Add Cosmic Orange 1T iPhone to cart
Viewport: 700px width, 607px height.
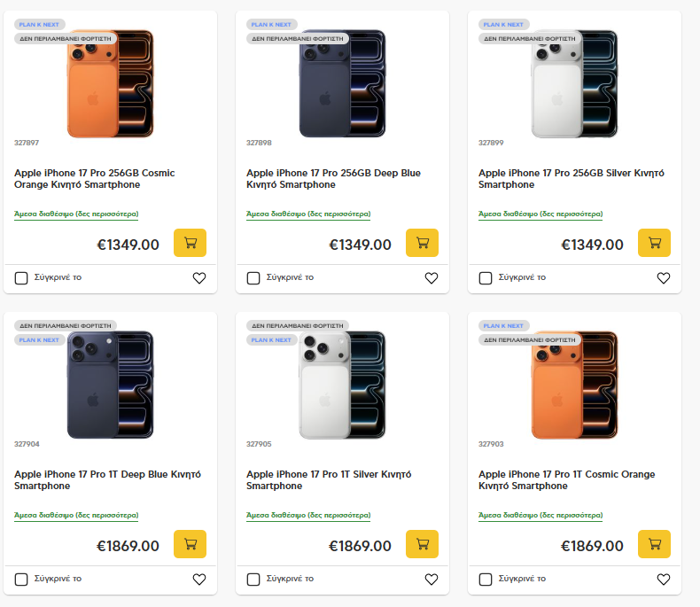click(x=654, y=544)
